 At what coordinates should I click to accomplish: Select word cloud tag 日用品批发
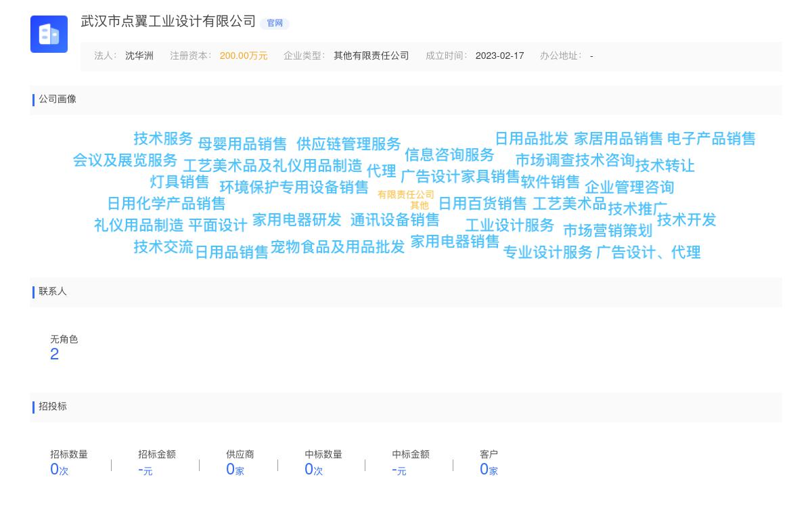point(532,139)
